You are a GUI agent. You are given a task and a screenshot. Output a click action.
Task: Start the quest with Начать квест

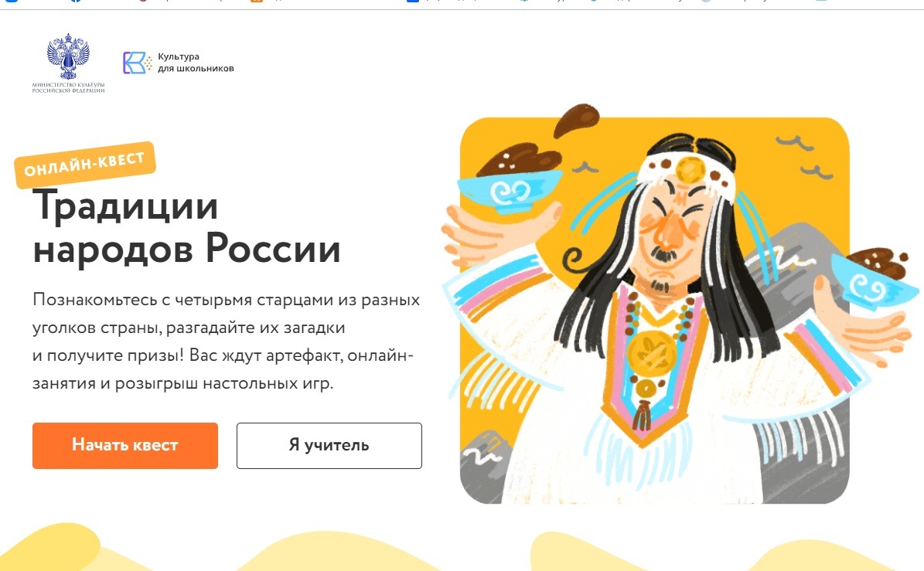click(125, 446)
